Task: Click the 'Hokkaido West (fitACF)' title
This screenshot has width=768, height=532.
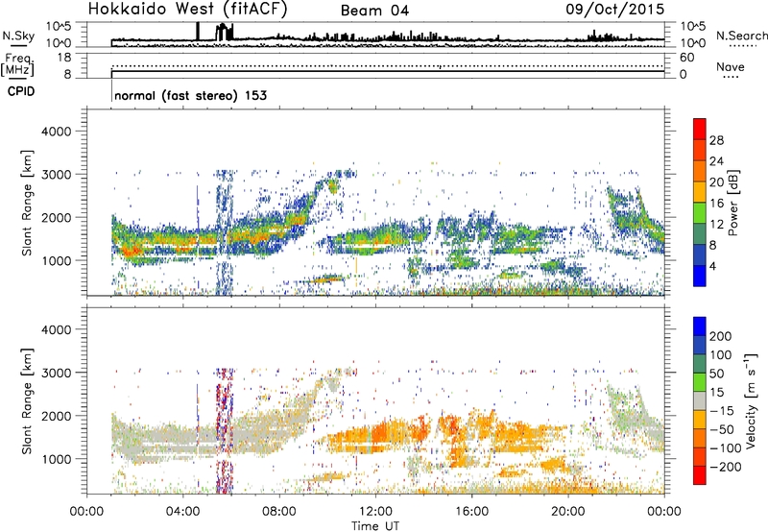Action: pyautogui.click(x=187, y=10)
